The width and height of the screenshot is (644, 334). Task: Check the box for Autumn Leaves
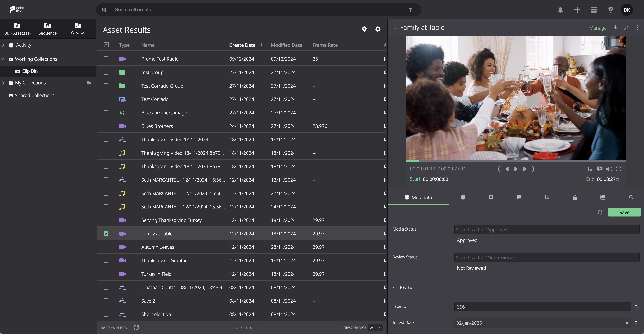tap(106, 247)
